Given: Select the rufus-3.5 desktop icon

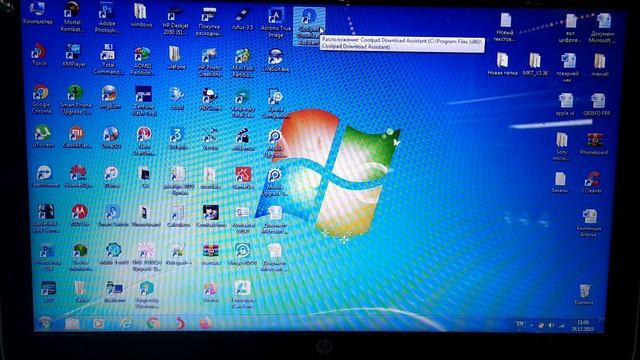Looking at the screenshot, I should point(243,20).
